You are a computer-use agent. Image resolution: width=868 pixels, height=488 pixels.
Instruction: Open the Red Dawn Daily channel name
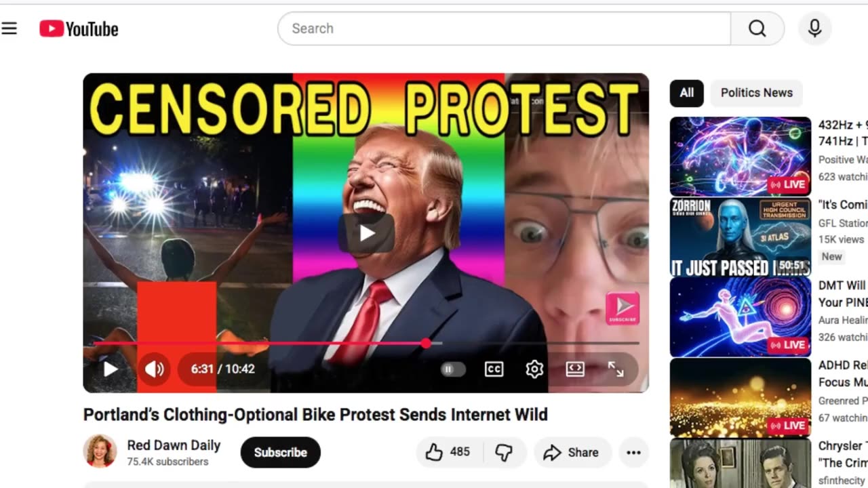coord(174,445)
